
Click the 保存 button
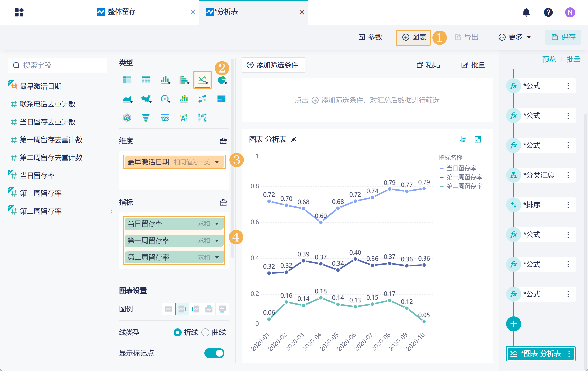coord(563,37)
